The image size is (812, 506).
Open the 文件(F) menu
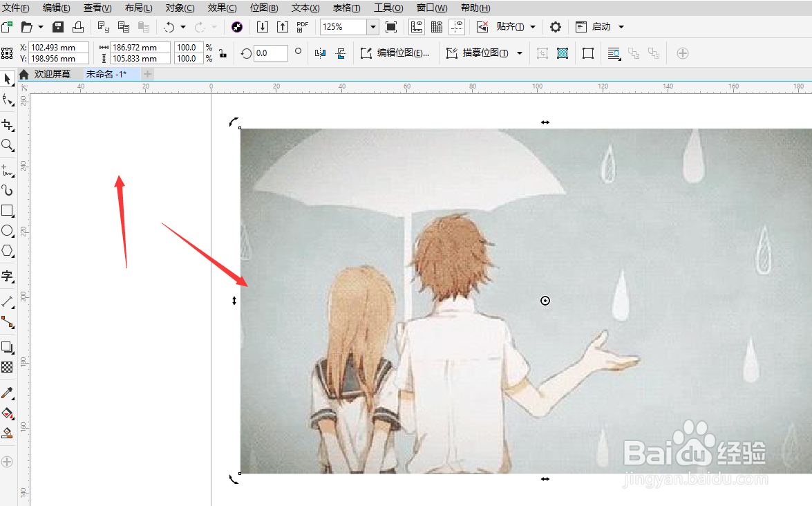[16, 8]
